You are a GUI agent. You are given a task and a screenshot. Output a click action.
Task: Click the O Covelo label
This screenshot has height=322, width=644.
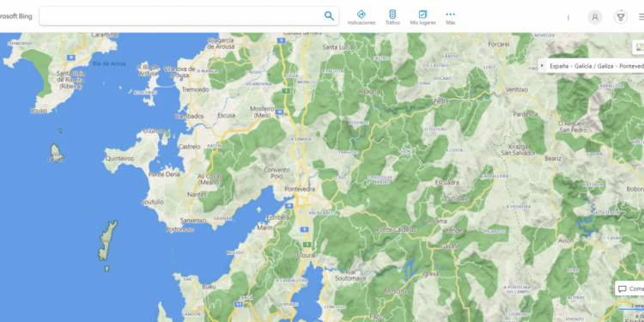pyautogui.click(x=457, y=199)
